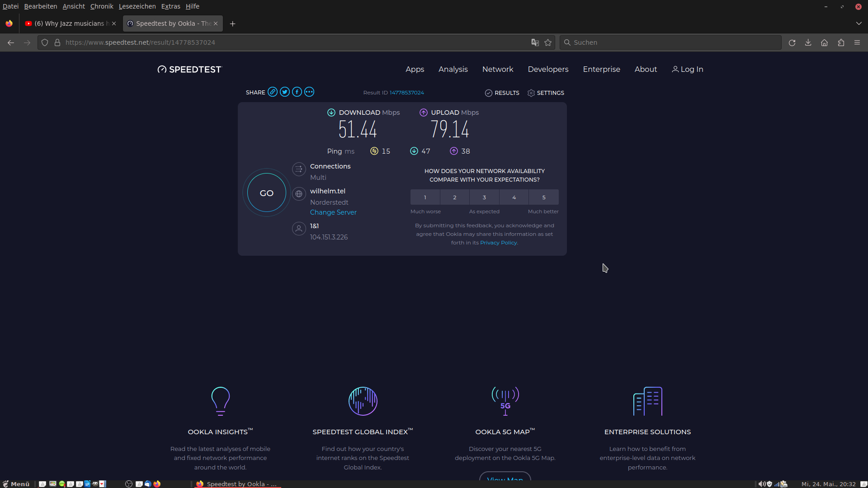Click the Speedtest logo
This screenshot has height=488, width=868.
tap(190, 70)
